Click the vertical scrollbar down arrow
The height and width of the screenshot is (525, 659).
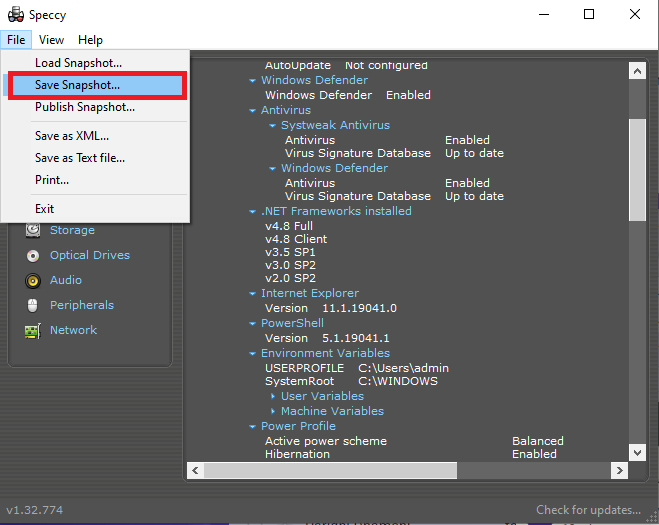pyautogui.click(x=637, y=453)
